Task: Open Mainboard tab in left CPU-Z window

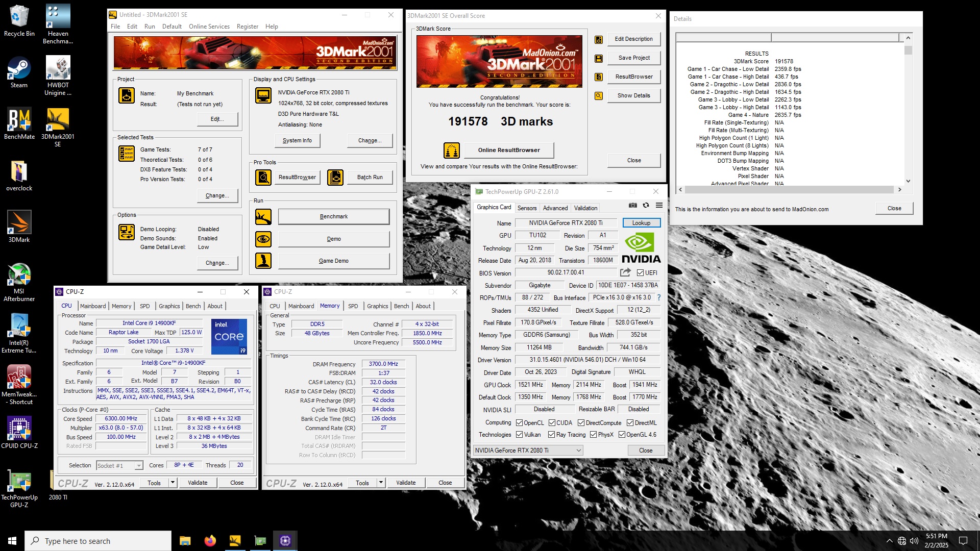Action: (93, 306)
